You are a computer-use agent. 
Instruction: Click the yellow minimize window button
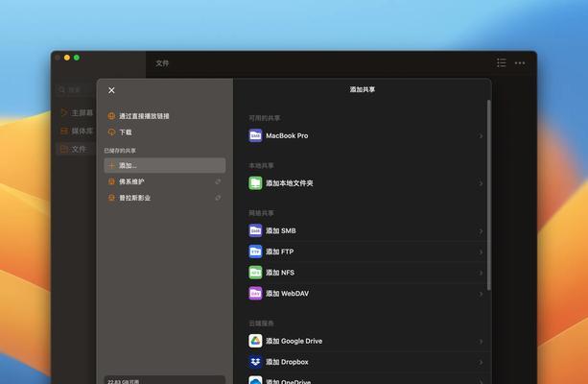[x=67, y=58]
